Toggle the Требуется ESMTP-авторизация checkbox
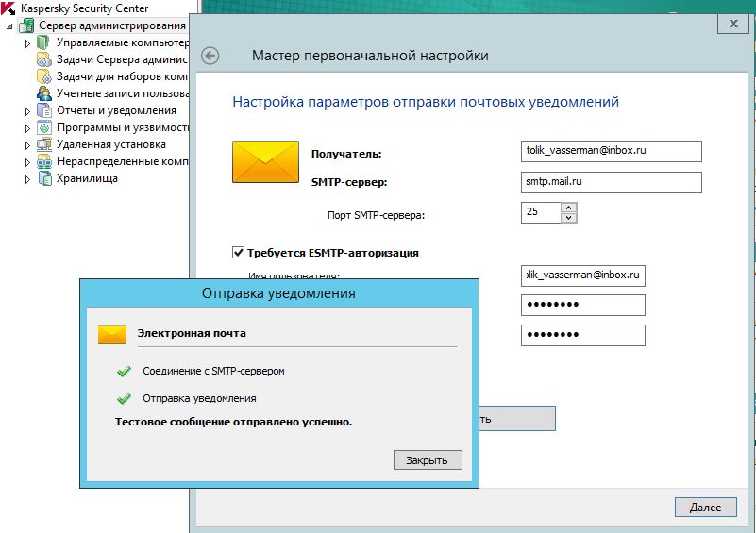 pos(238,253)
